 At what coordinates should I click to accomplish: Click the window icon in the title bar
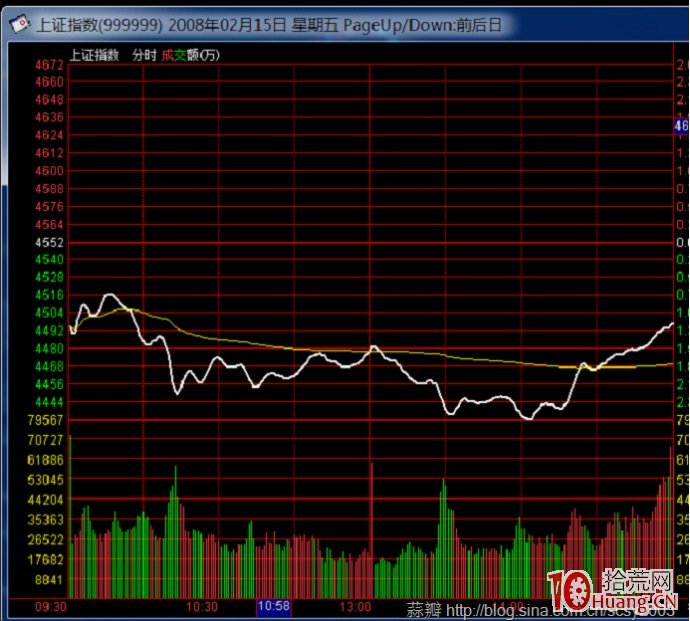18,23
